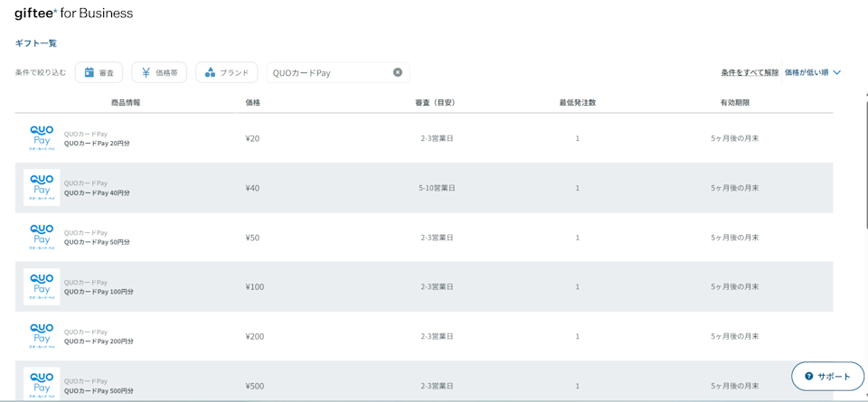
Task: Open QUO Pay thumbnail for 100円分 item
Action: tap(42, 287)
